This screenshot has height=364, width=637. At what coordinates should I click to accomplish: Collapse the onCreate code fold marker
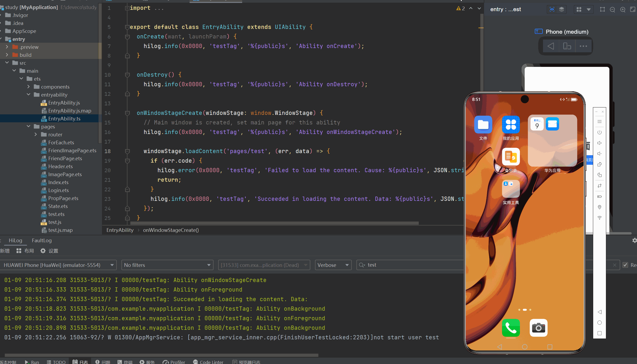(127, 37)
